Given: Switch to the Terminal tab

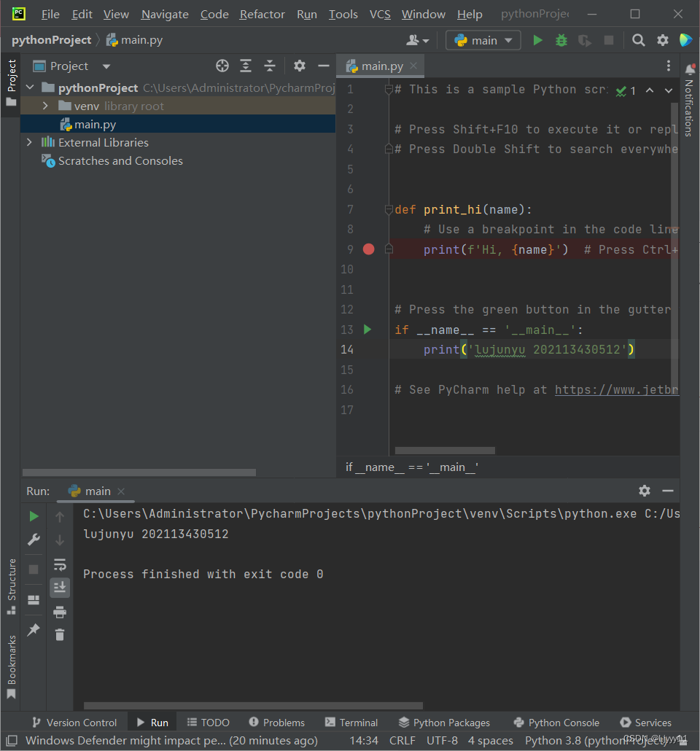Looking at the screenshot, I should click(x=351, y=723).
